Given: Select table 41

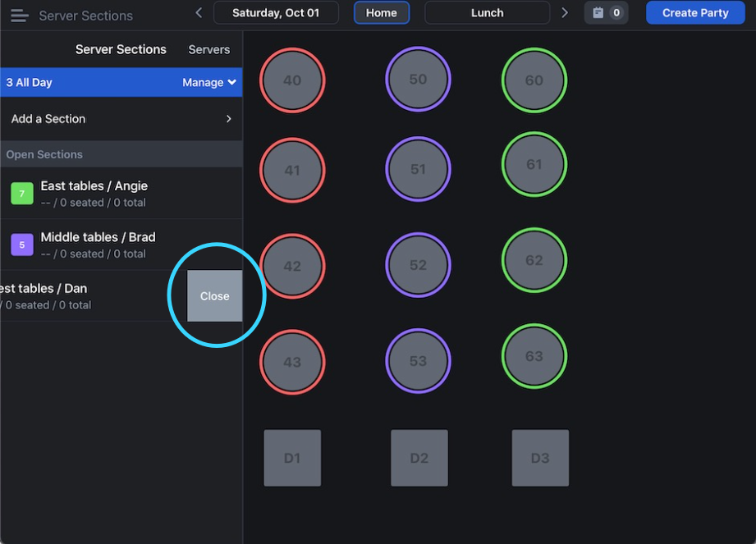Looking at the screenshot, I should [292, 170].
